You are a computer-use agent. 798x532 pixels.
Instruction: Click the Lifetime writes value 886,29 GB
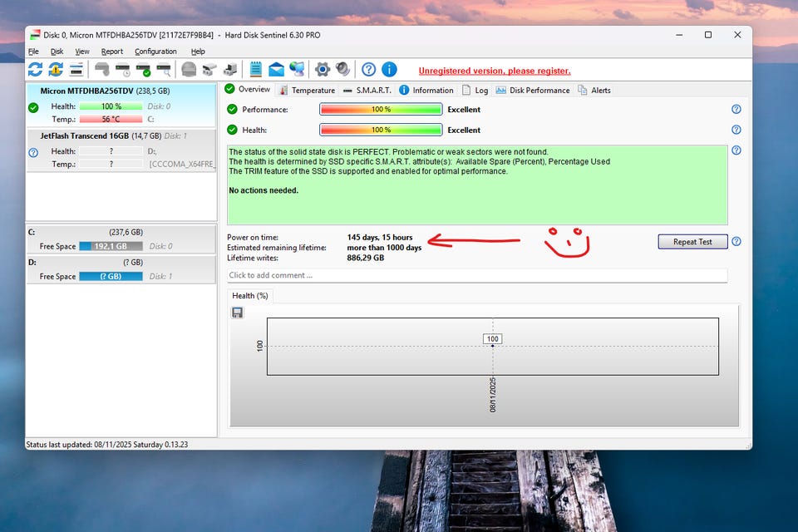point(366,259)
